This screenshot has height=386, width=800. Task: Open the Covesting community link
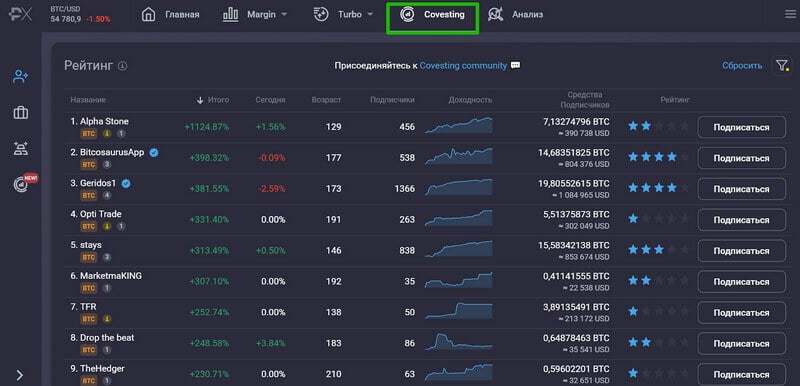pyautogui.click(x=463, y=66)
